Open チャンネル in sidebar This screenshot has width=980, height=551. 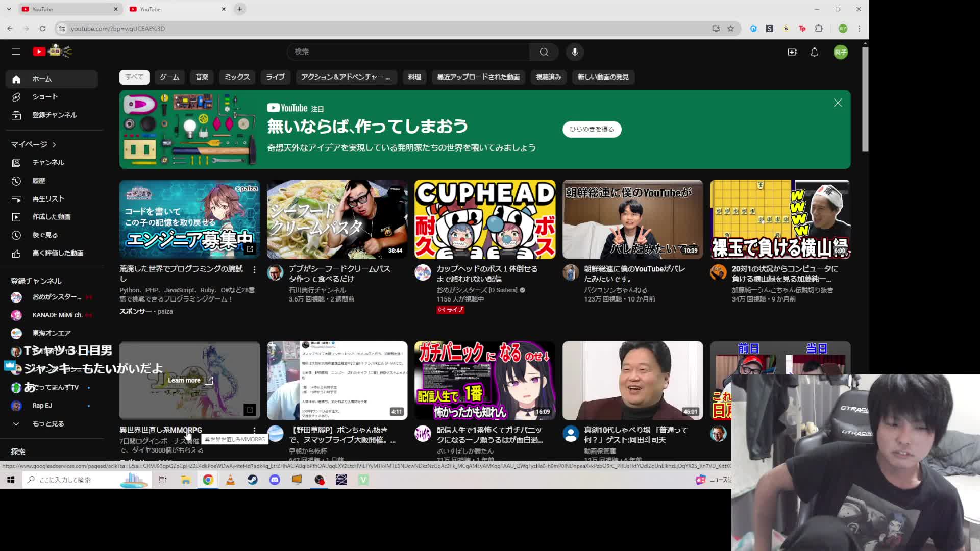click(x=52, y=163)
